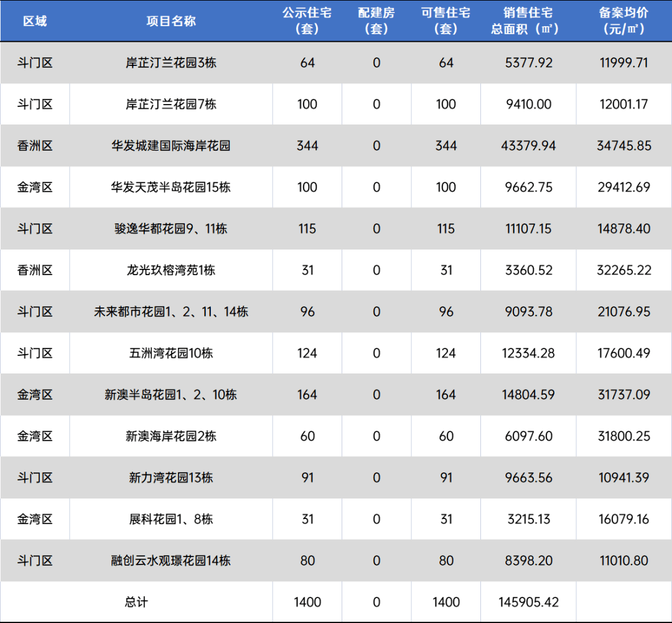This screenshot has height=623, width=672.
Task: Click 斗门区 in the 五洲湾花园10栋 row
Action: click(35, 354)
